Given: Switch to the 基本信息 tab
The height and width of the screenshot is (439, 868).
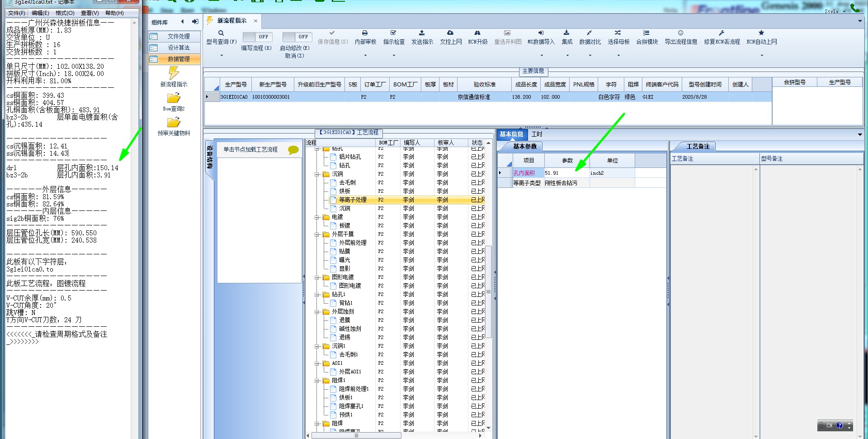Looking at the screenshot, I should click(x=512, y=134).
